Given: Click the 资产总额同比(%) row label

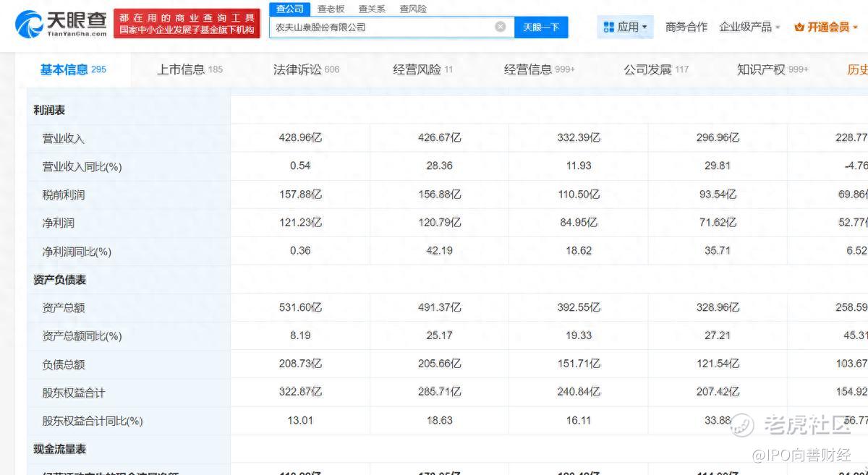Looking at the screenshot, I should point(82,335).
